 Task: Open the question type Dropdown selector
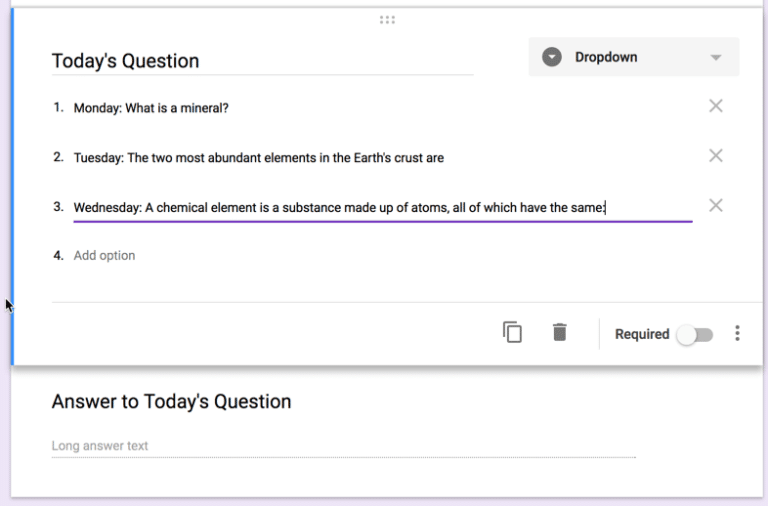coord(633,57)
